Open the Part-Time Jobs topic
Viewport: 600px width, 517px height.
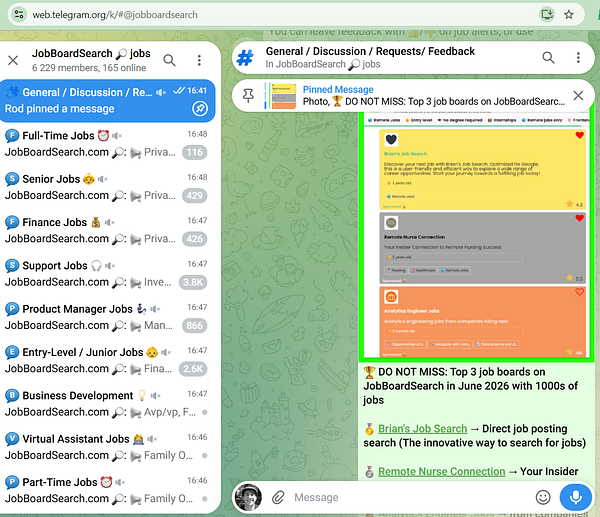tap(106, 490)
